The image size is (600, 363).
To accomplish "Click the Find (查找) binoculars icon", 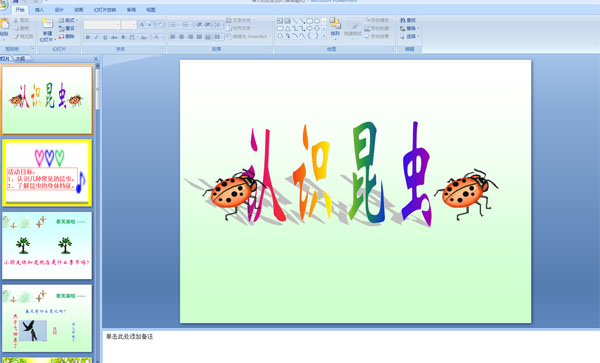I will [403, 20].
